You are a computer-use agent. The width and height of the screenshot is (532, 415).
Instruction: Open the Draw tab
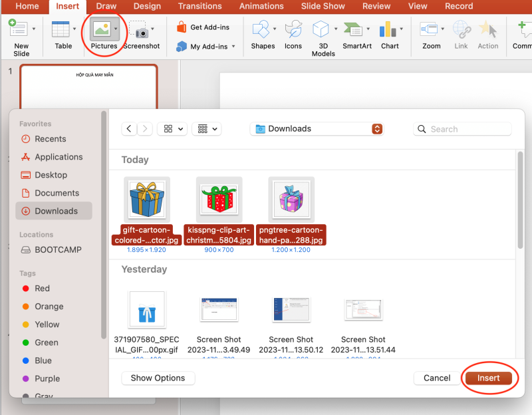[106, 6]
